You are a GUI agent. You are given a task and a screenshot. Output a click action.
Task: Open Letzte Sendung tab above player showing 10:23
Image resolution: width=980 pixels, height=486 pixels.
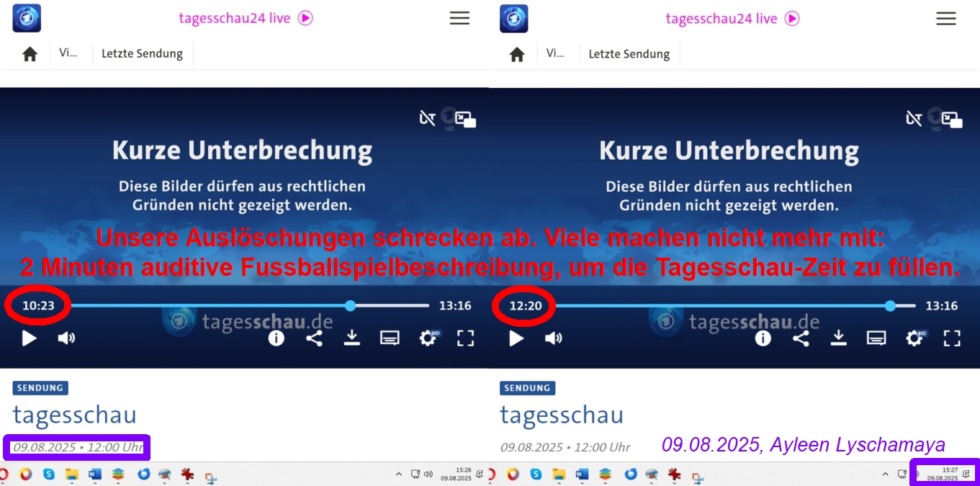(x=142, y=54)
